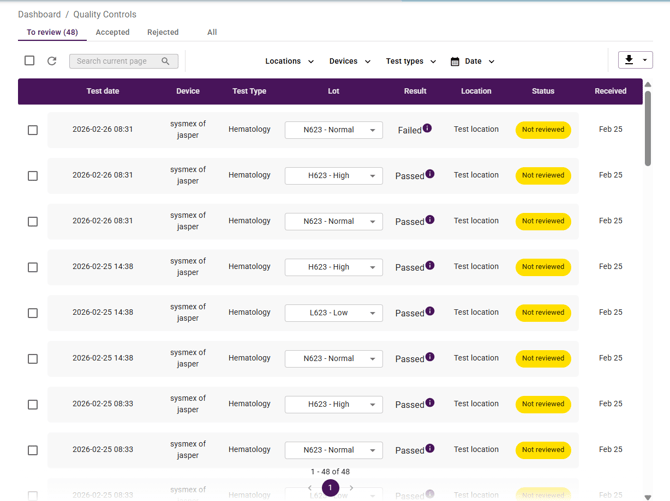Click the info icon next to Failed result
The image size is (670, 501).
tap(428, 128)
